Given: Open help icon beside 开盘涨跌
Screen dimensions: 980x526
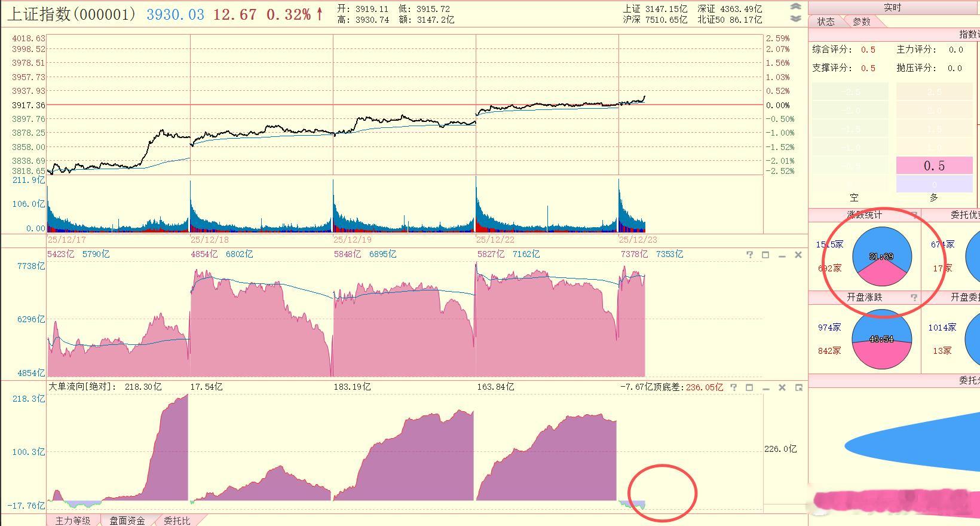Looking at the screenshot, I should click(913, 297).
